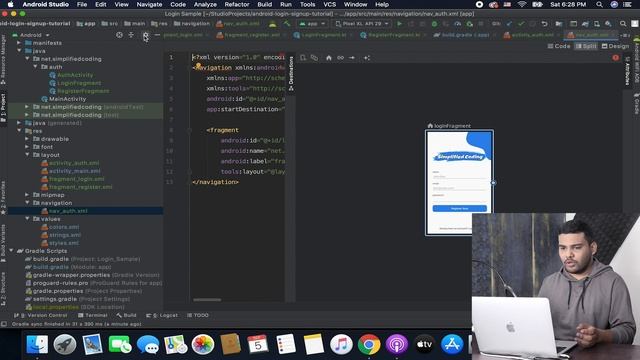Expand the mipmap folder
Image resolution: width=640 pixels, height=360 pixels.
27,195
